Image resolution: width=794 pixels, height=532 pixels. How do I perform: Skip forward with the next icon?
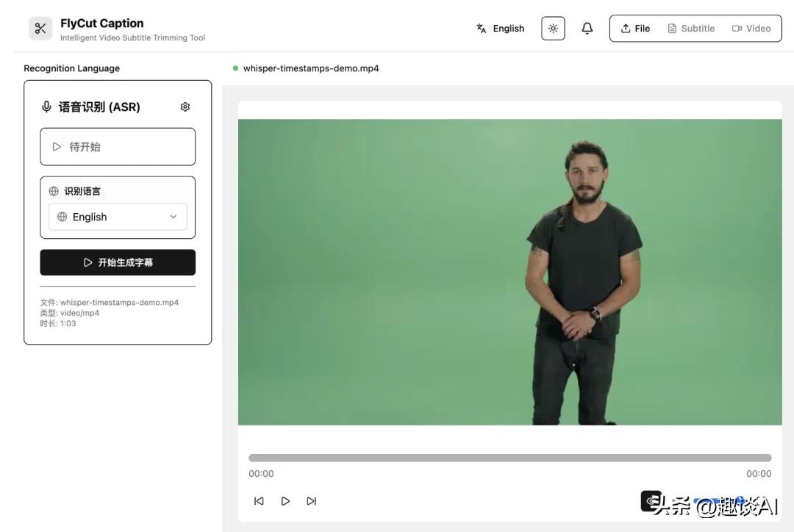[312, 500]
